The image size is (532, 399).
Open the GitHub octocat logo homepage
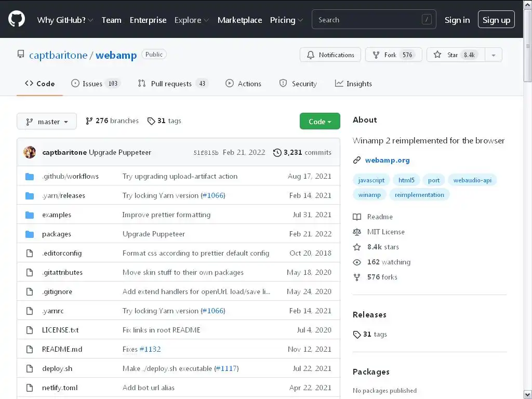click(x=17, y=18)
